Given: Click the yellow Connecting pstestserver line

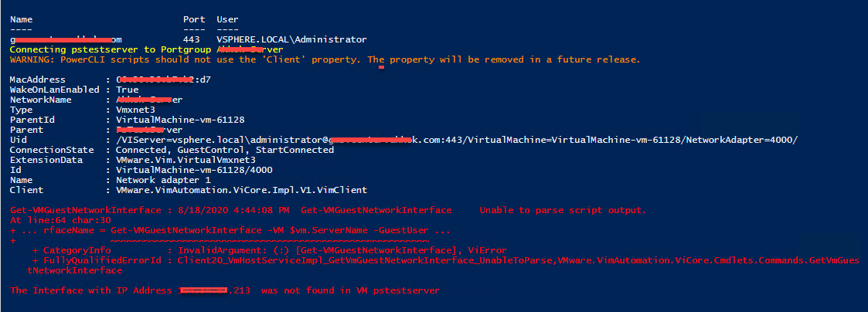Looking at the screenshot, I should point(147,49).
